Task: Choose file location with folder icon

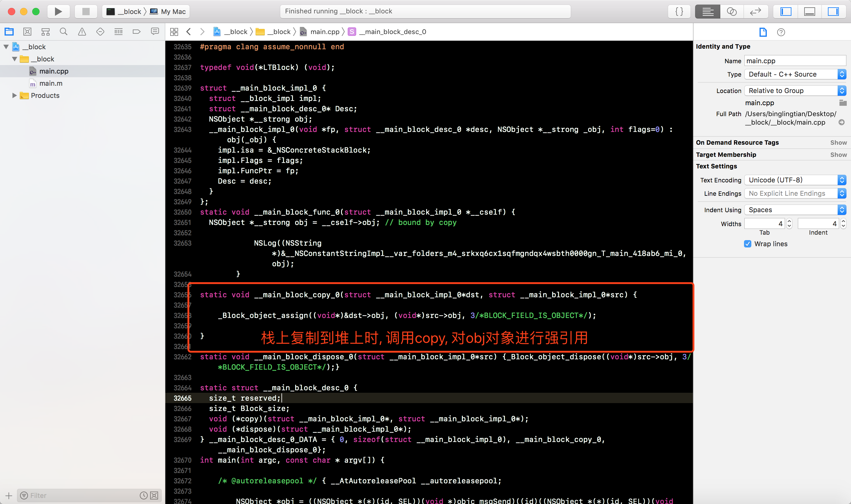Action: [842, 102]
